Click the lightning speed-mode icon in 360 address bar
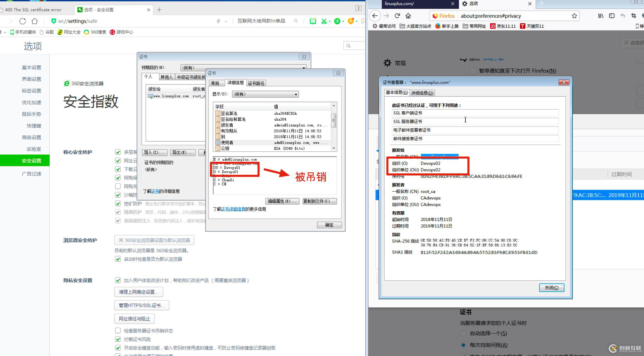The image size is (644, 356). click(x=218, y=21)
